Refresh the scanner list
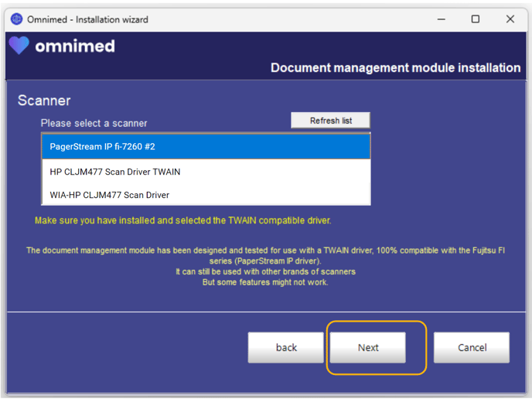The height and width of the screenshot is (402, 532). coord(330,121)
